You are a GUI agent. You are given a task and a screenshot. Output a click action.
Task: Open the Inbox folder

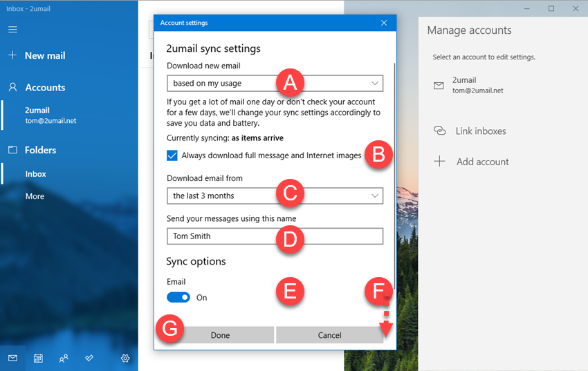pyautogui.click(x=35, y=173)
